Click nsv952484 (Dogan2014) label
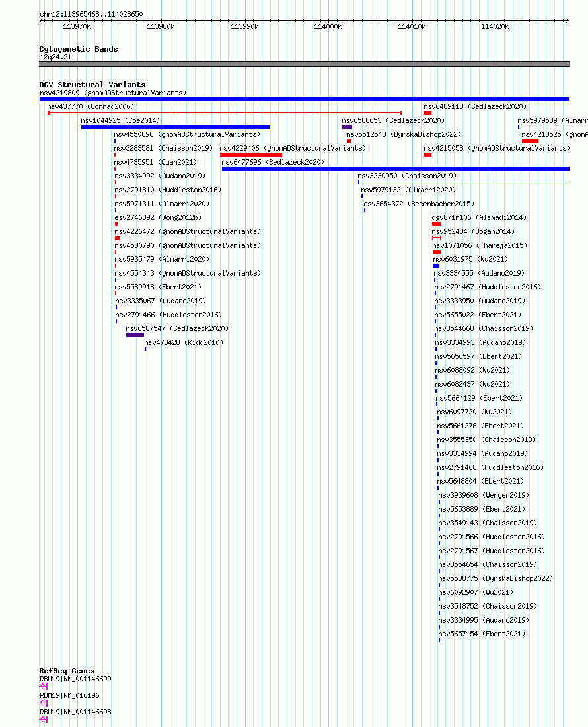 coord(473,232)
